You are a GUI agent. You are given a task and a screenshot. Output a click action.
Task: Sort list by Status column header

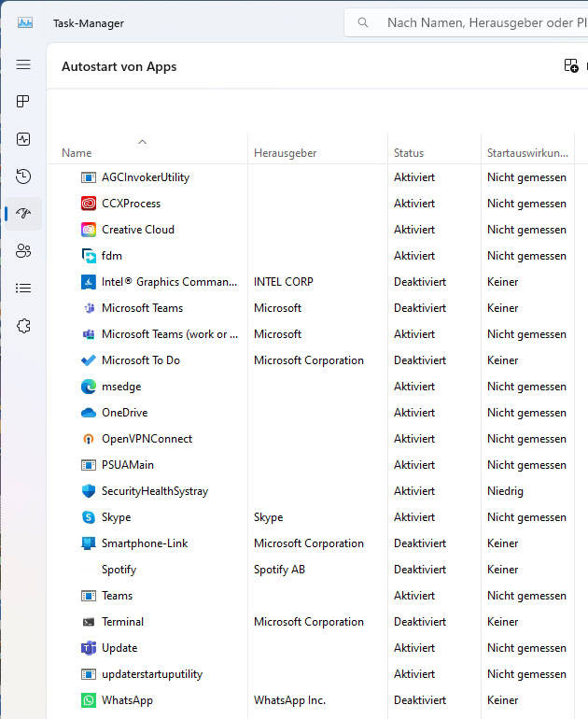click(409, 153)
